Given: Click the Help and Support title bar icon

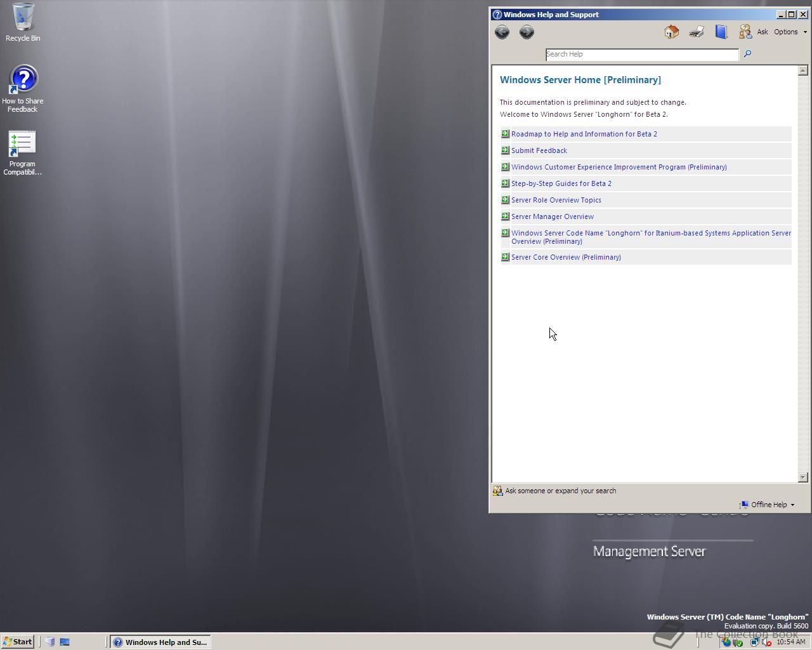Looking at the screenshot, I should pos(497,15).
